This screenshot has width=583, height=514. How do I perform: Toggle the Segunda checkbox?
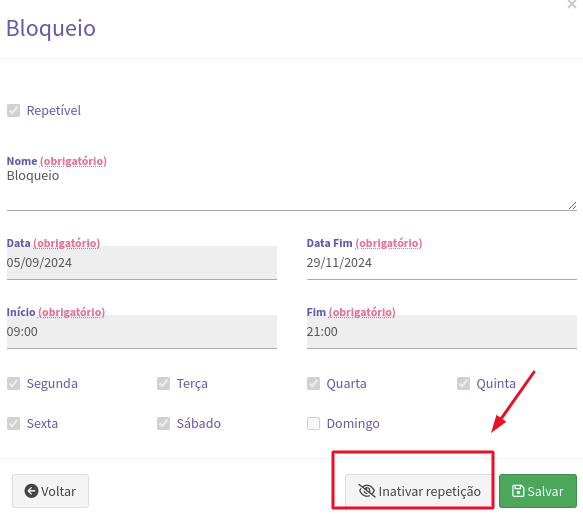[13, 383]
